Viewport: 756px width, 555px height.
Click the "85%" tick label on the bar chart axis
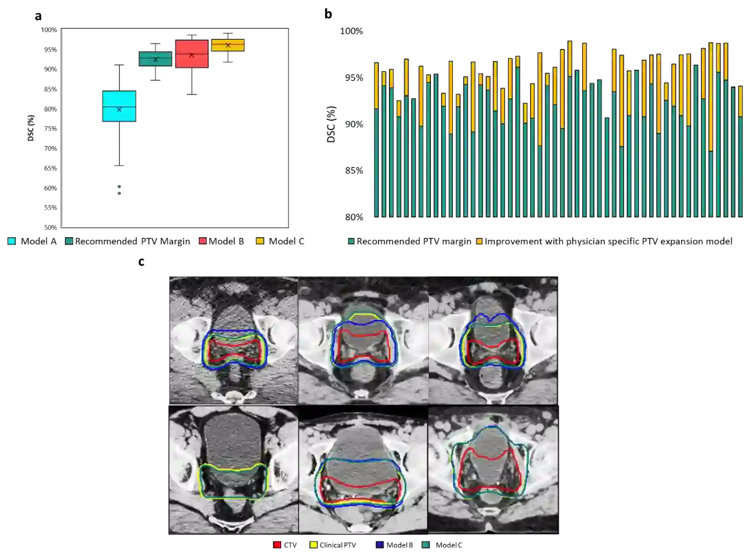[354, 171]
